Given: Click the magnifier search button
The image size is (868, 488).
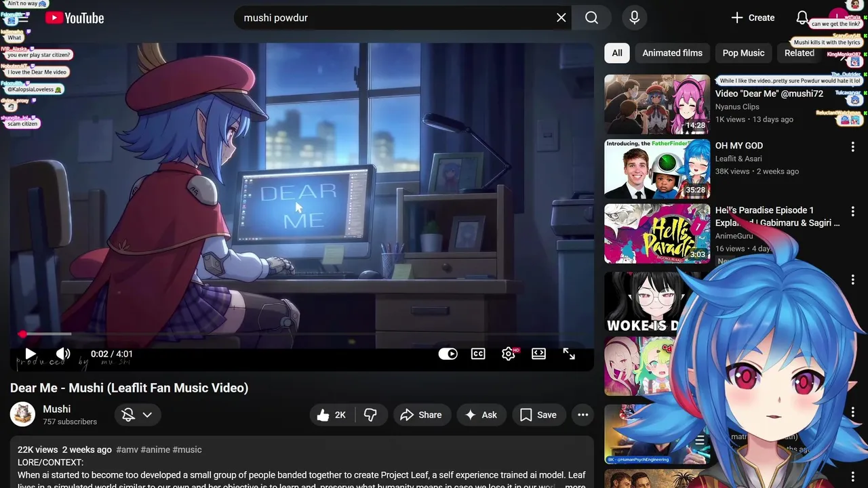Looking at the screenshot, I should (591, 18).
